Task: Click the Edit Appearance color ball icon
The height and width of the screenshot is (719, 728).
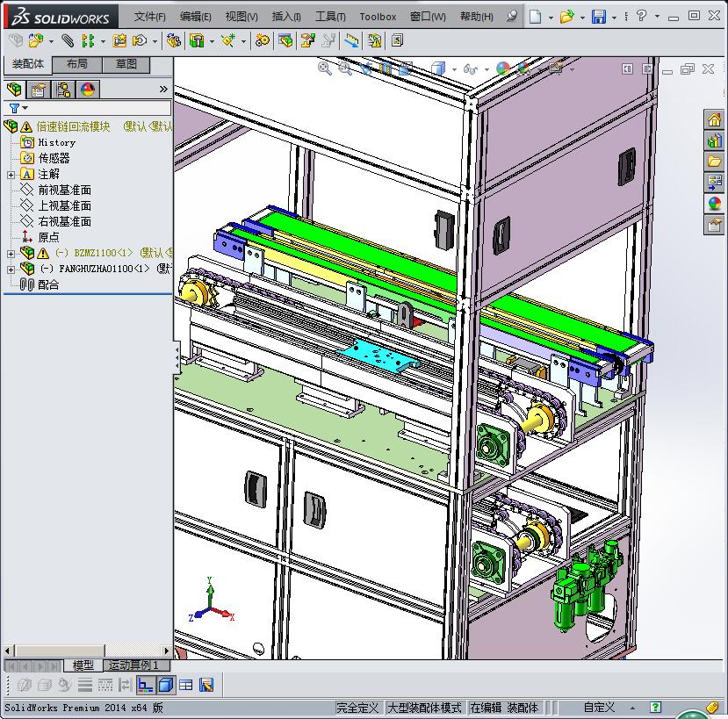Action: coord(503,68)
